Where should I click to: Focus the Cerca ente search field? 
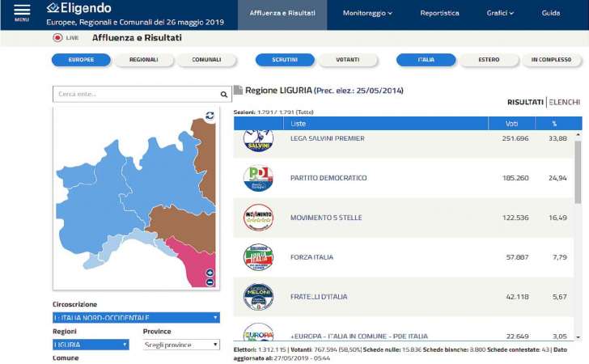[142, 95]
